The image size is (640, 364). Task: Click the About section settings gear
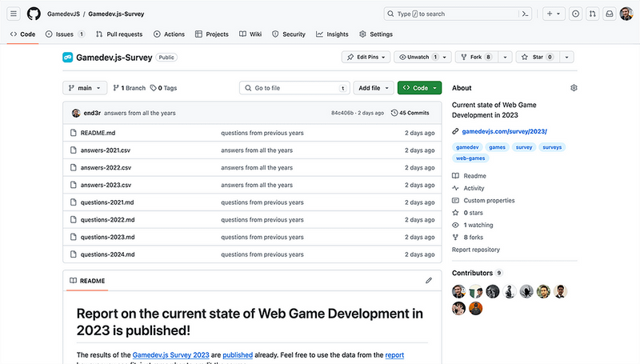(574, 88)
